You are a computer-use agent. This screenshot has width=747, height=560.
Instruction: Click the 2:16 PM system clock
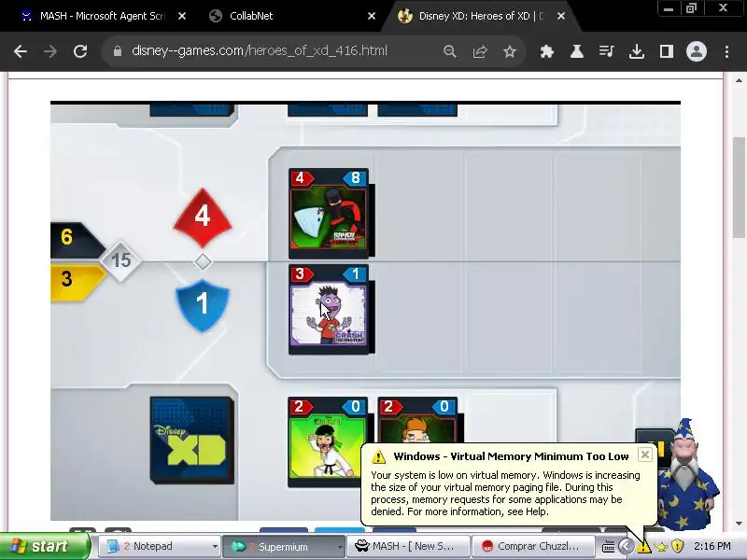[x=712, y=546]
